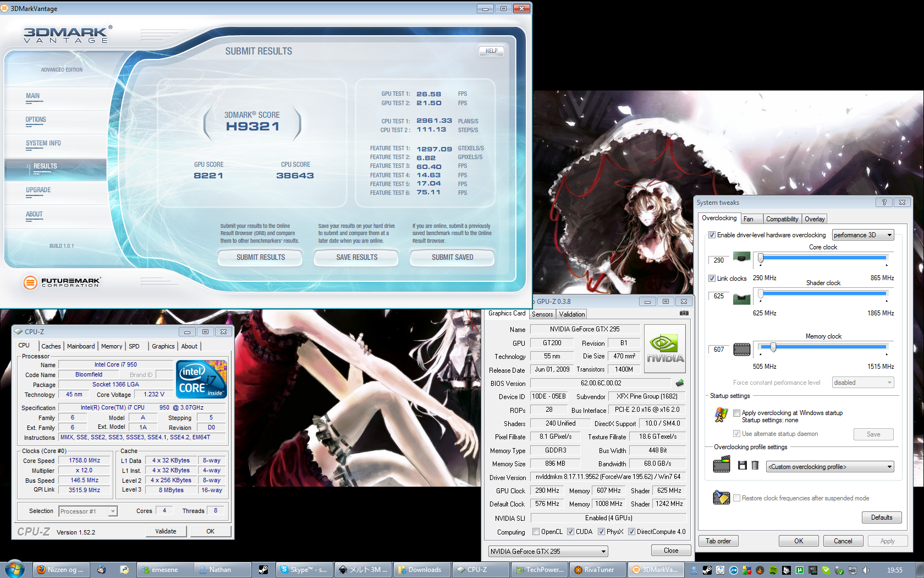The width and height of the screenshot is (924, 578).
Task: Open the Caches tab in CPU-Z
Action: coord(51,346)
